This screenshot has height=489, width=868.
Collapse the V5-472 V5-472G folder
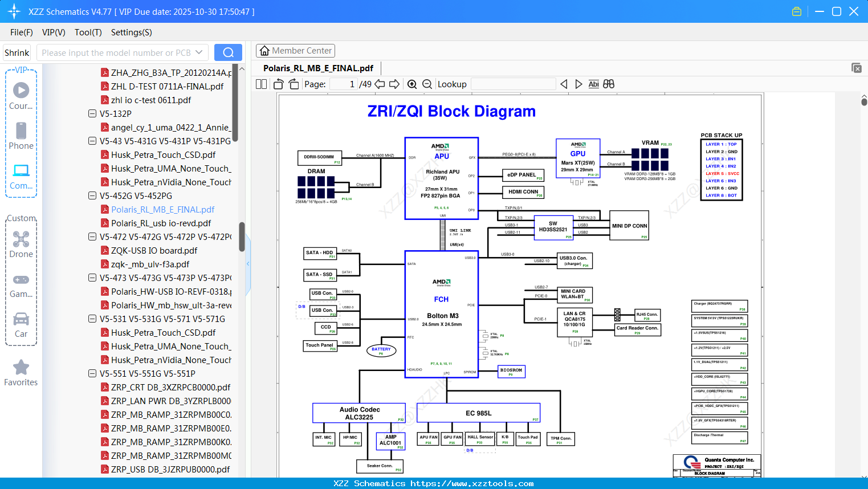point(92,237)
